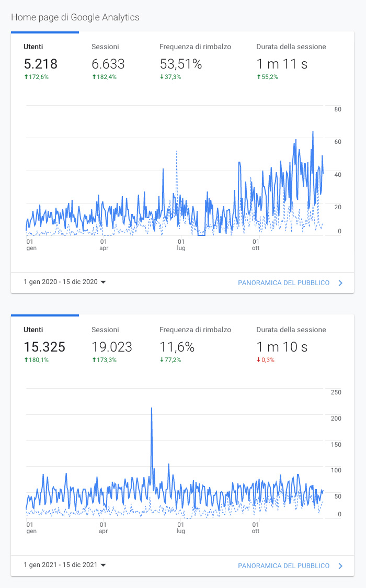Select Sessioni tab in the 2021 card
This screenshot has height=588, width=366.
pos(113,345)
